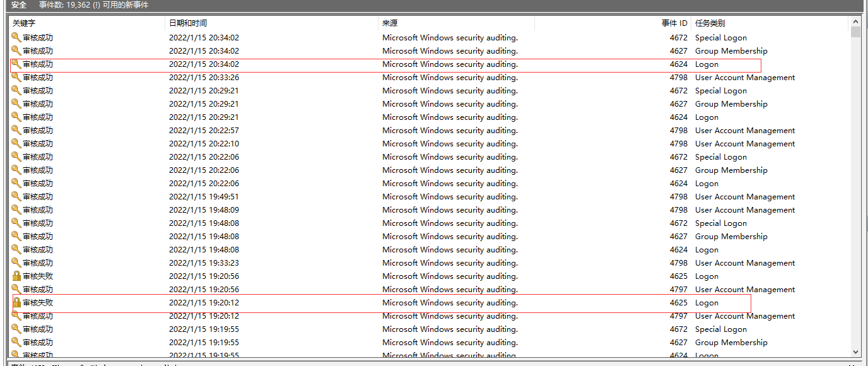Select User Account Management cell at 19:20:12
Viewport: 868px width, 366px height.
click(745, 316)
